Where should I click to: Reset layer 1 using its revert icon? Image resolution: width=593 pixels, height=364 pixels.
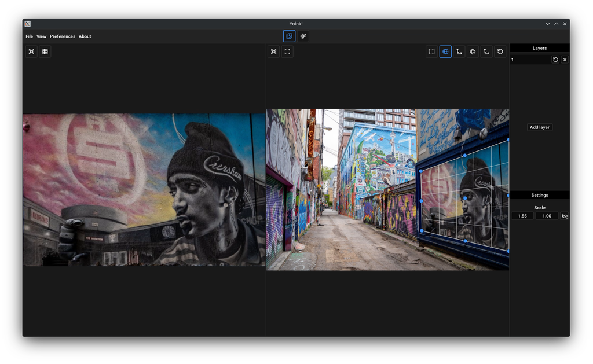pyautogui.click(x=555, y=59)
